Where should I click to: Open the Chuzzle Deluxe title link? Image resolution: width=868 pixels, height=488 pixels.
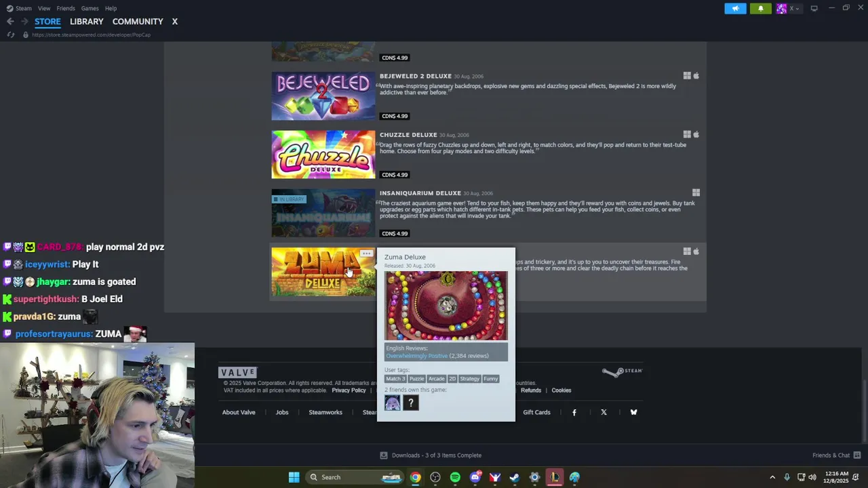coord(408,135)
